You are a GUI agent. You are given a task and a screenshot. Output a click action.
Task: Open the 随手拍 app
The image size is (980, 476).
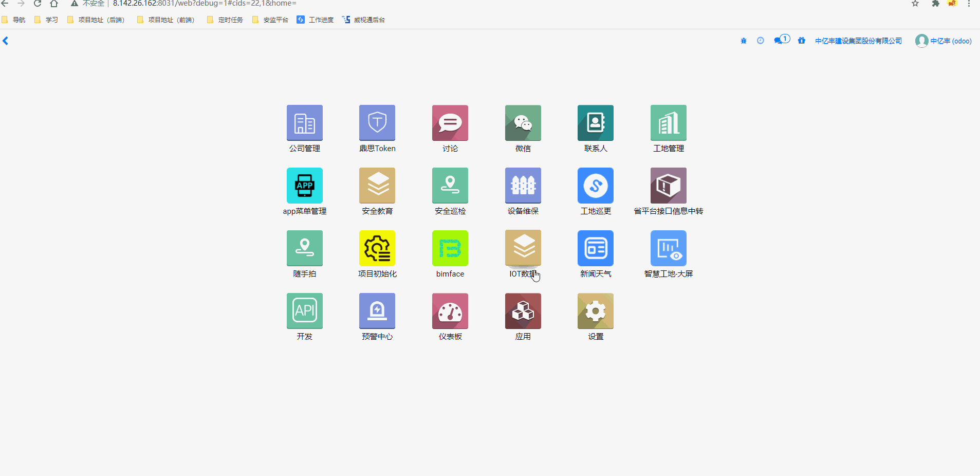click(304, 248)
